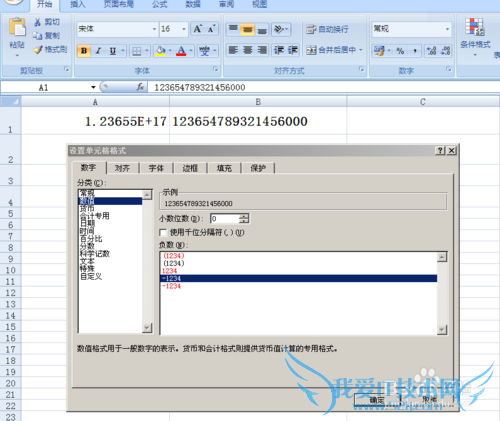
Task: Switch to the Insert (插入) ribbon tab
Action: pos(78,4)
